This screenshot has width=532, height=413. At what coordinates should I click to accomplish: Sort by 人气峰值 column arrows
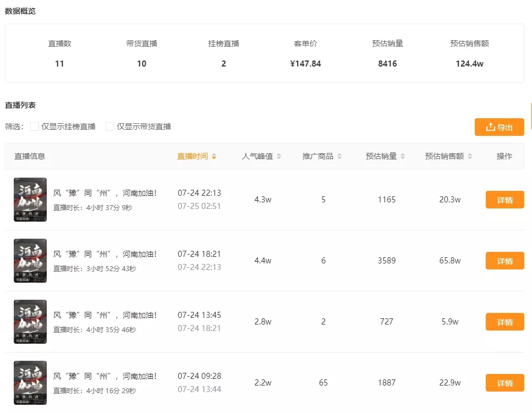point(279,156)
